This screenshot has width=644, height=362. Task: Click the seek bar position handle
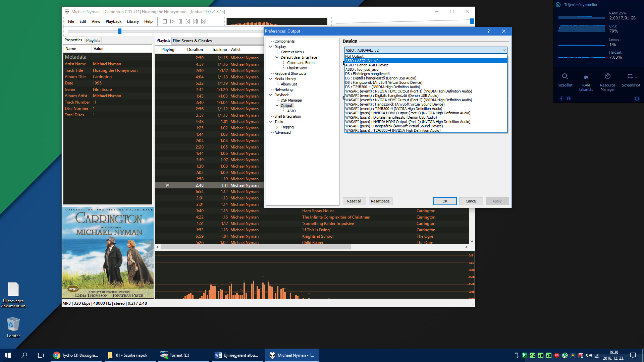click(x=119, y=32)
